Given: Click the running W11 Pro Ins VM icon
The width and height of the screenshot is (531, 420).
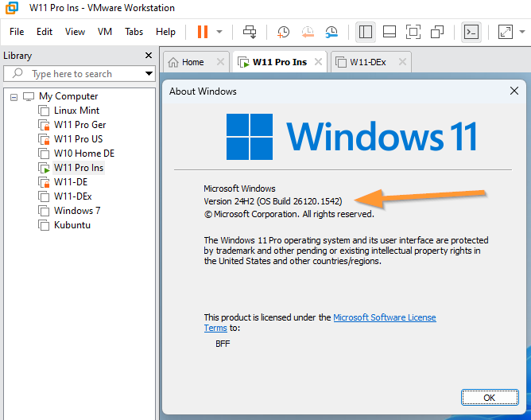Looking at the screenshot, I should click(44, 168).
